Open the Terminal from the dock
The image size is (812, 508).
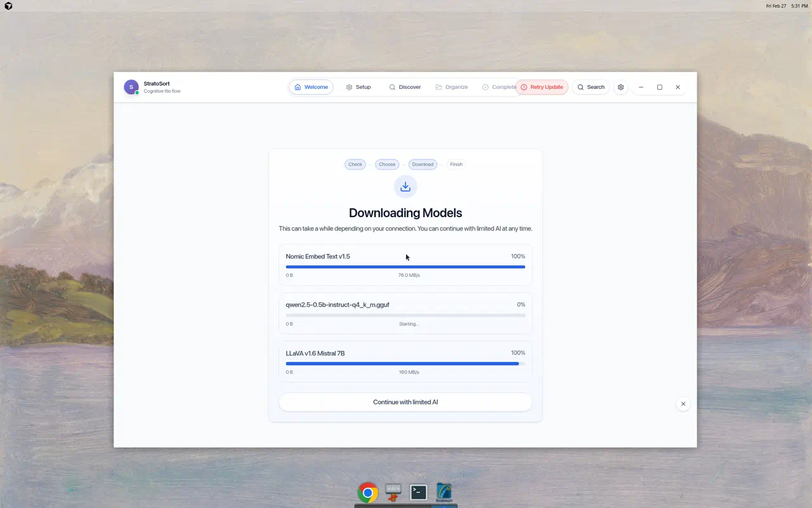click(x=419, y=492)
